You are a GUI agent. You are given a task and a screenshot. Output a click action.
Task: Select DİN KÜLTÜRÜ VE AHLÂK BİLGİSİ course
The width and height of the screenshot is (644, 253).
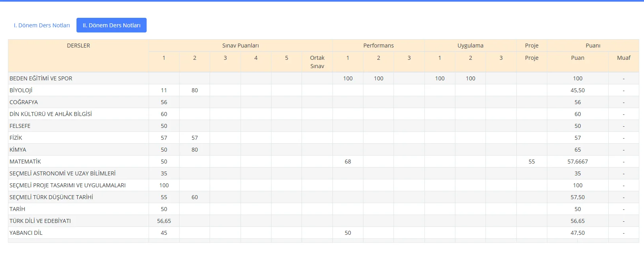(x=51, y=114)
